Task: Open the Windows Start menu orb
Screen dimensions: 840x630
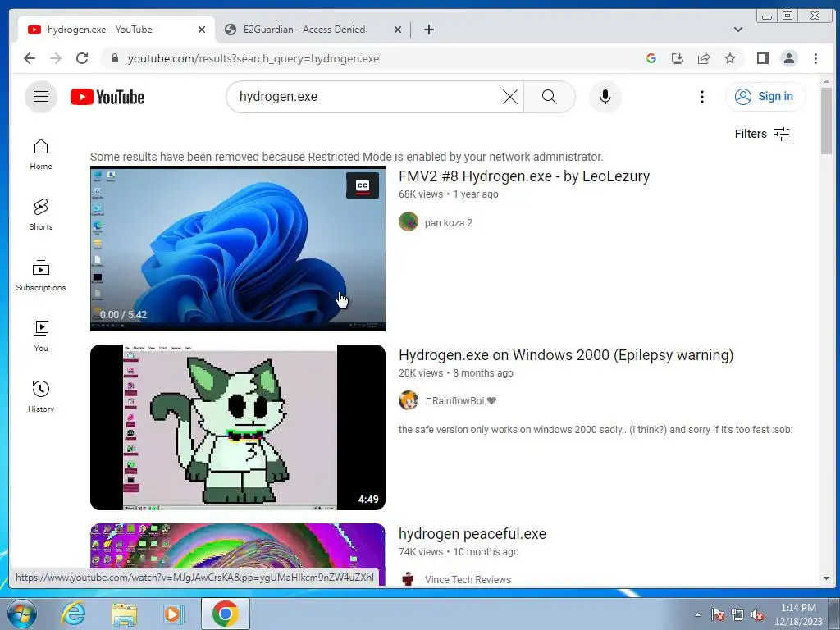Action: (x=21, y=614)
